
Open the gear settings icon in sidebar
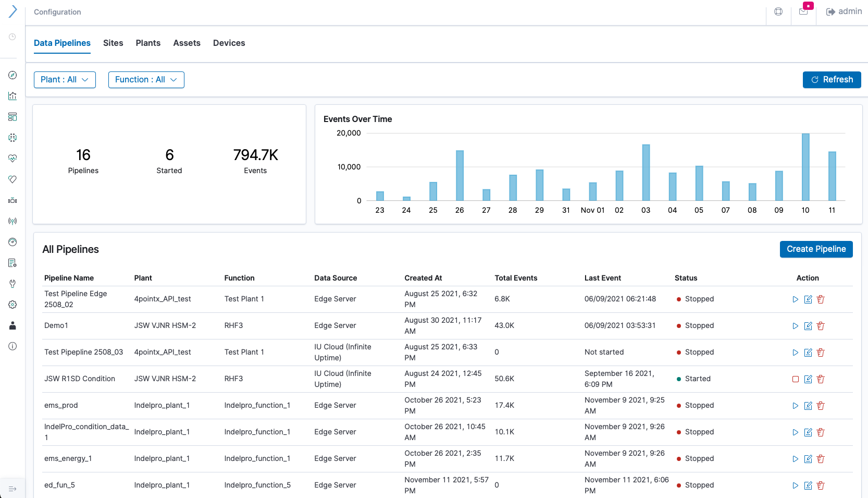[x=13, y=305]
